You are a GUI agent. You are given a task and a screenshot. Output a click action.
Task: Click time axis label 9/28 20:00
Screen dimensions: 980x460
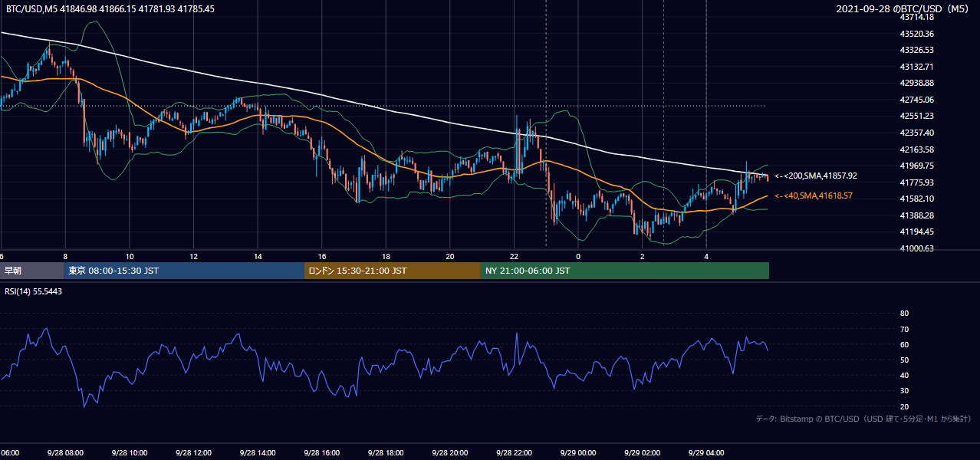449,452
